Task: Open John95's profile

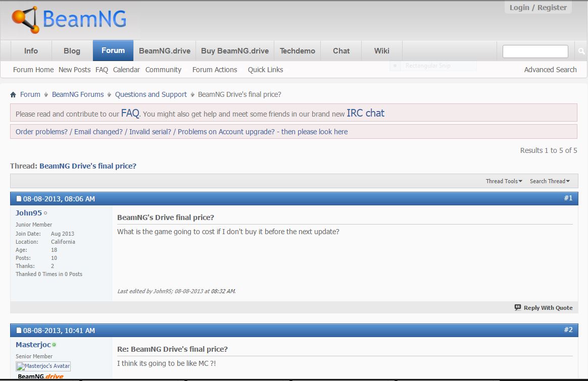Action: pyautogui.click(x=28, y=213)
